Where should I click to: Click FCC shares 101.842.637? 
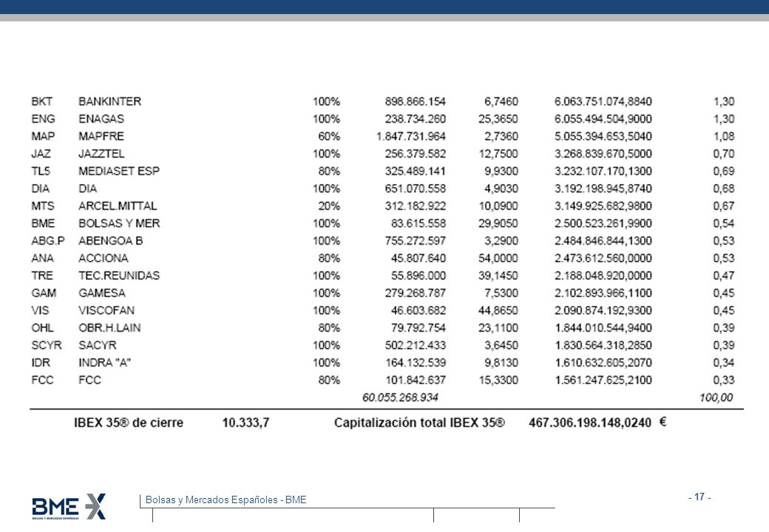coord(416,380)
